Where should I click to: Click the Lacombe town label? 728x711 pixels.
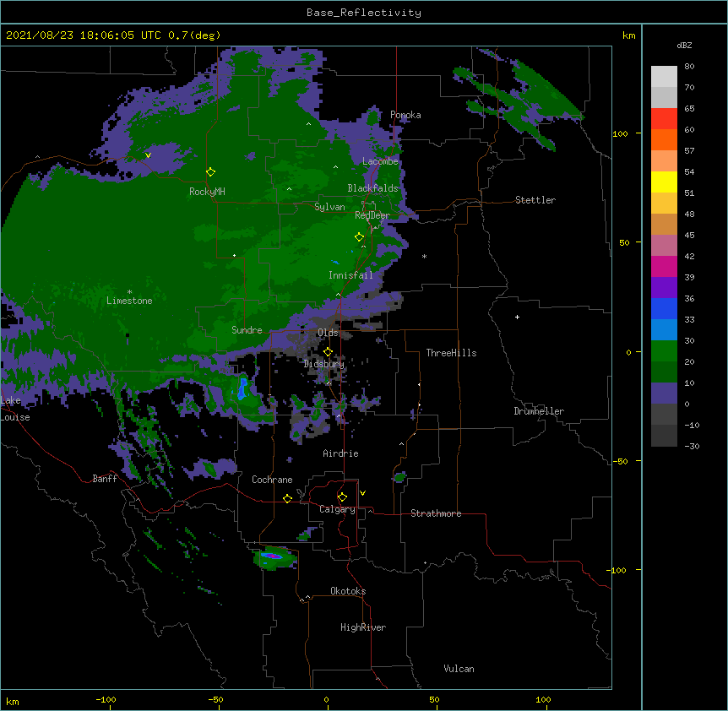380,161
